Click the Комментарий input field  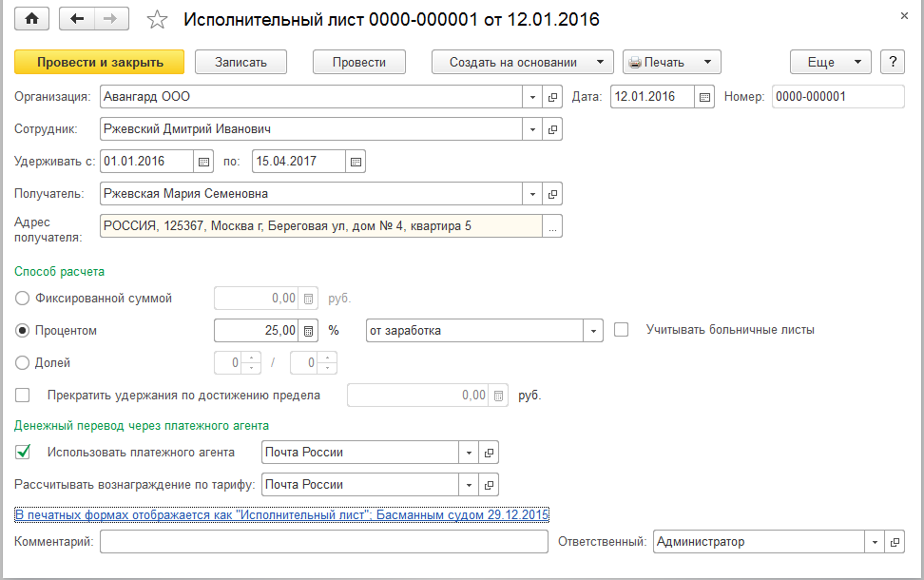coord(324,542)
